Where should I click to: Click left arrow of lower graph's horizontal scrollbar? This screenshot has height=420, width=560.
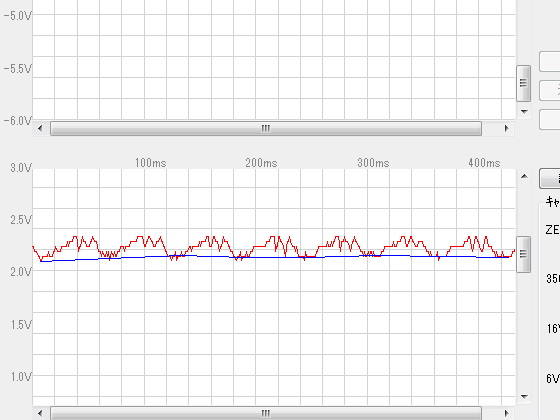(x=40, y=414)
